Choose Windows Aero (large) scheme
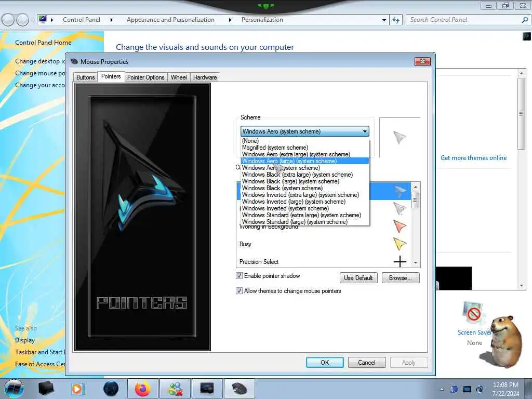532x399 pixels. click(x=304, y=161)
